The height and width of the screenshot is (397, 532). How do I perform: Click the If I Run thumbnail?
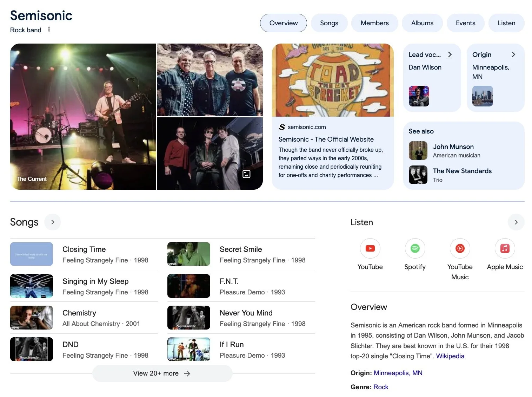(x=189, y=349)
